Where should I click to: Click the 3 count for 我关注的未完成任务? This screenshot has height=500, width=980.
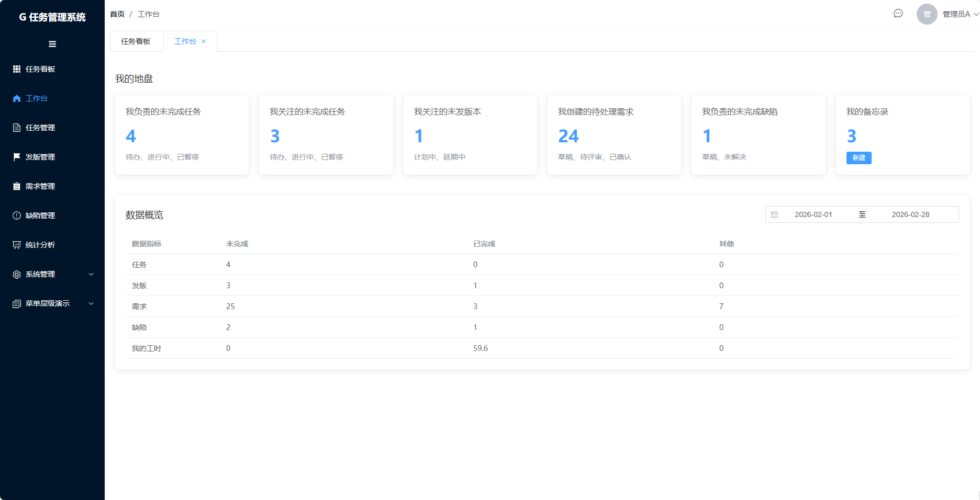pos(275,136)
